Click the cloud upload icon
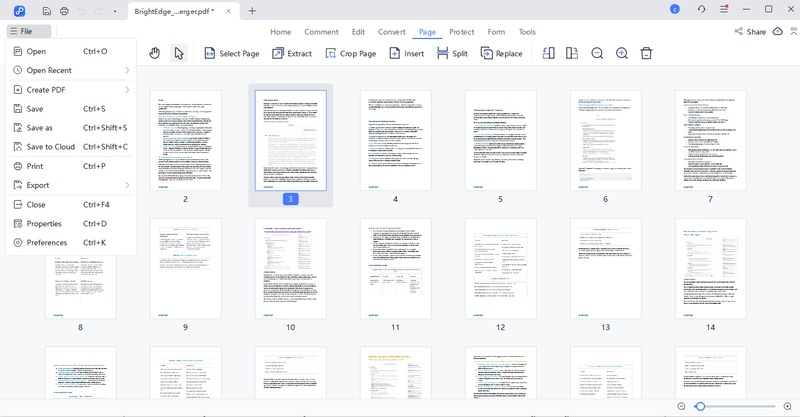This screenshot has width=800, height=417. pyautogui.click(x=778, y=32)
